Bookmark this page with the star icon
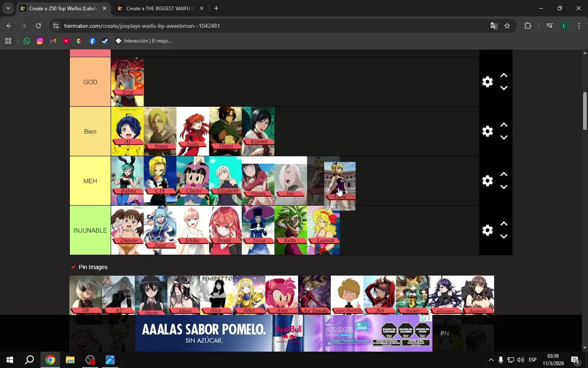This screenshot has height=368, width=588. (507, 26)
